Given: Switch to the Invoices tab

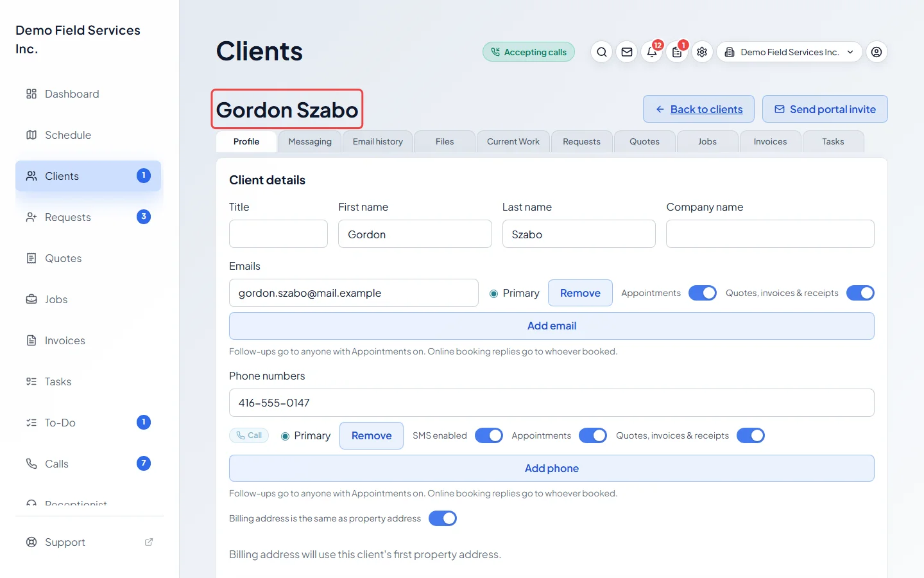Looking at the screenshot, I should pyautogui.click(x=771, y=141).
